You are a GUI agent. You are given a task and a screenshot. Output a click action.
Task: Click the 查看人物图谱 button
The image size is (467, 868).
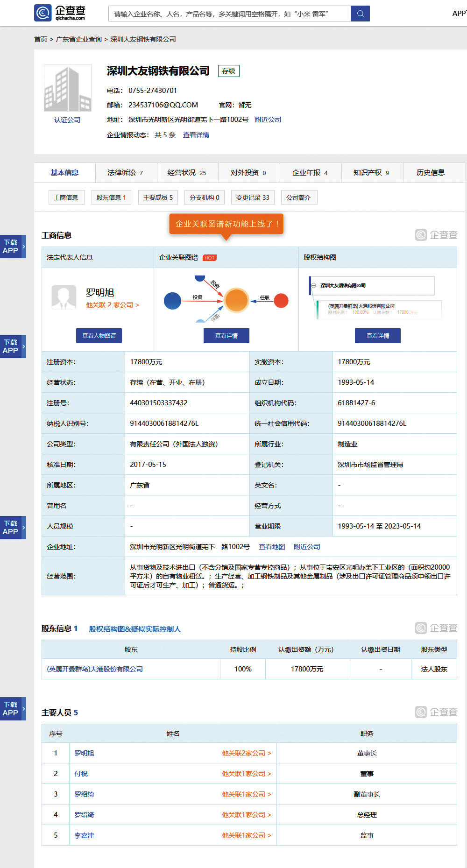coord(99,336)
